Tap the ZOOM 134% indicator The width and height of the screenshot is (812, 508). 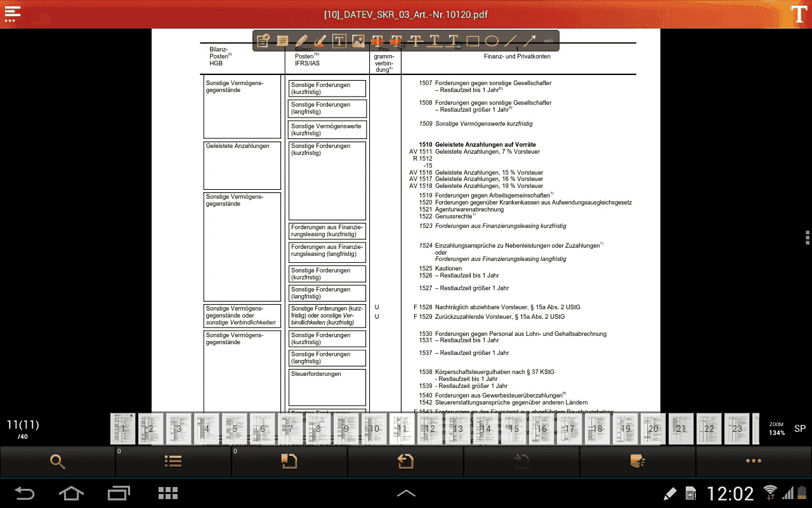[777, 429]
